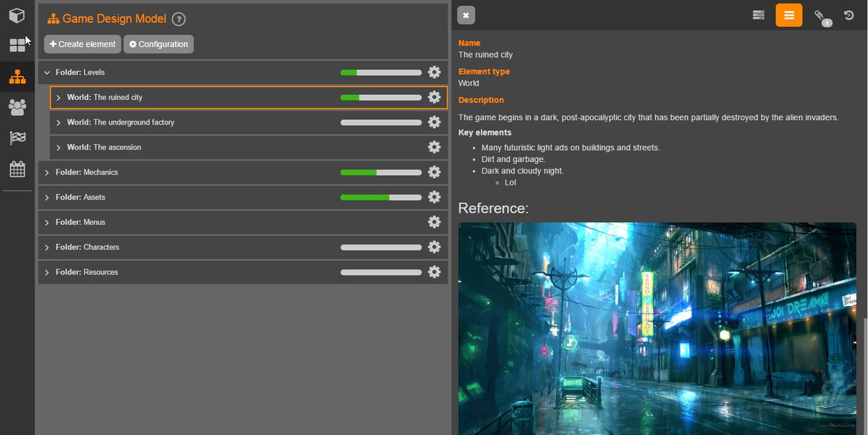Viewport: 868px width, 435px height.
Task: Open settings for the Mechanics folder
Action: click(x=434, y=172)
